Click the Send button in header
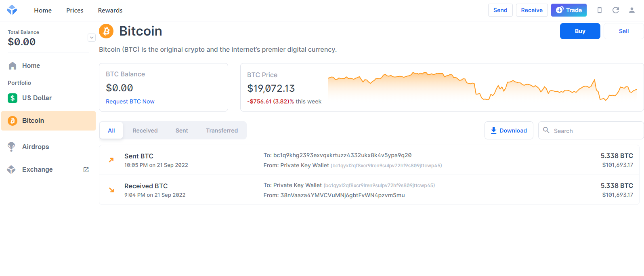The height and width of the screenshot is (276, 644). pos(500,10)
